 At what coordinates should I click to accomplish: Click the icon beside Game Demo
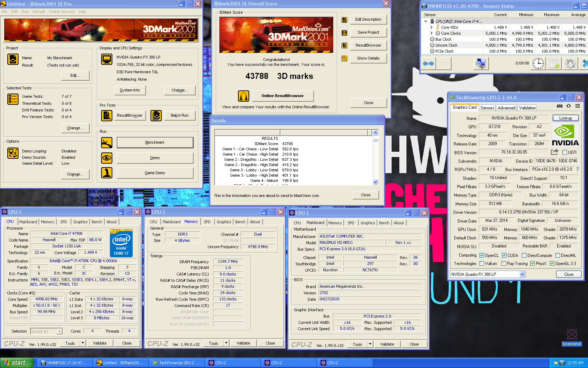point(107,173)
